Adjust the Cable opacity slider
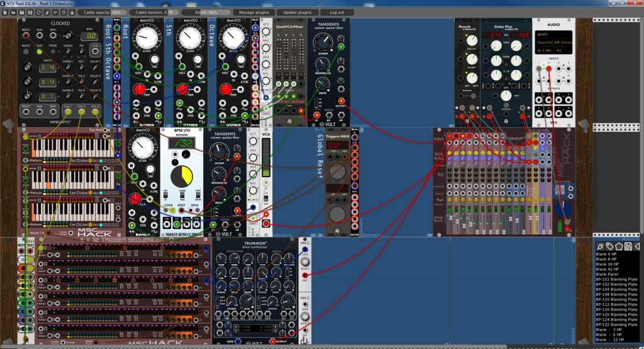 [x=103, y=13]
